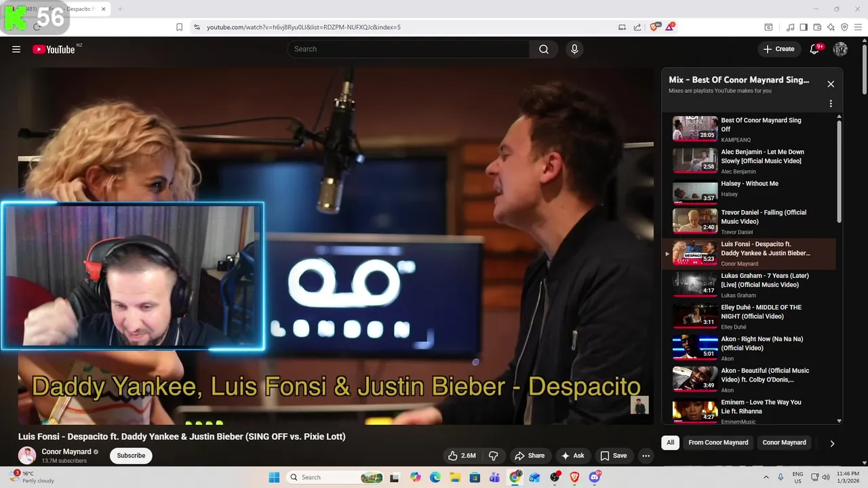Image resolution: width=868 pixels, height=488 pixels.
Task: Play Akon - Right Now (Na Na Na)
Action: [749, 348]
